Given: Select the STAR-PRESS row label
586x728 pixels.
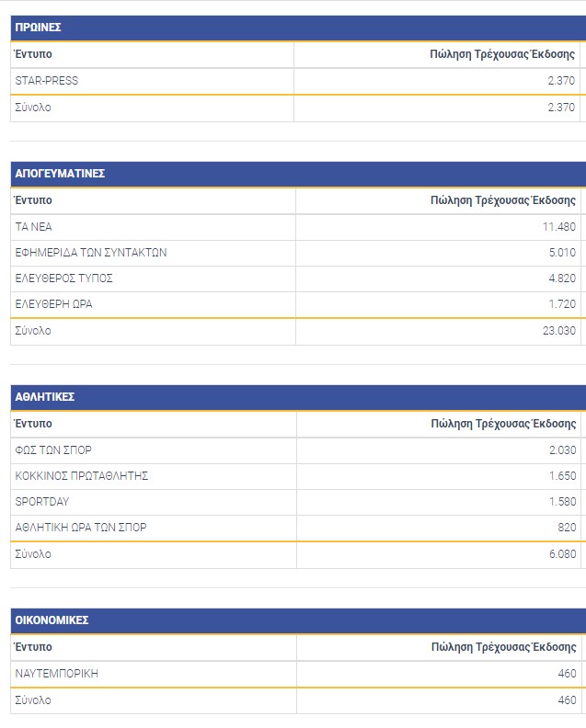Looking at the screenshot, I should (x=47, y=81).
